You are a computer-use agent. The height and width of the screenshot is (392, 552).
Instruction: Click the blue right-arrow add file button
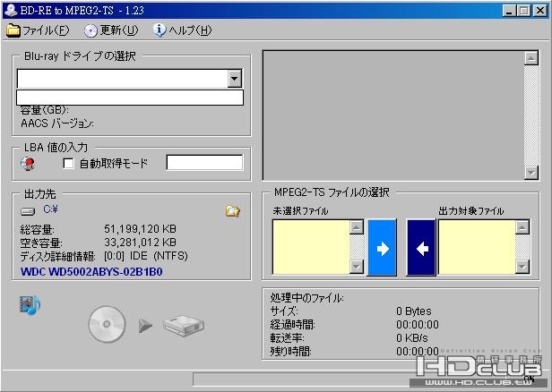[x=382, y=247]
